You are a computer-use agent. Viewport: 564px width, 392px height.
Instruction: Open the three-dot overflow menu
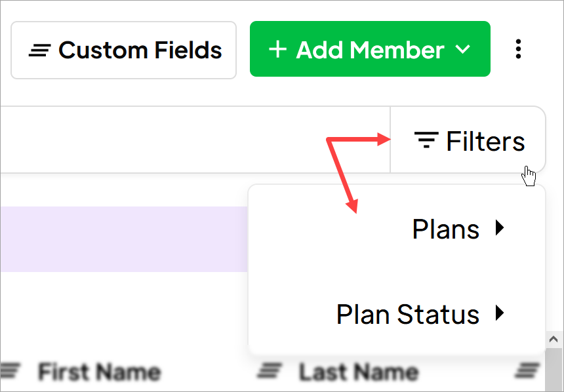click(x=519, y=49)
